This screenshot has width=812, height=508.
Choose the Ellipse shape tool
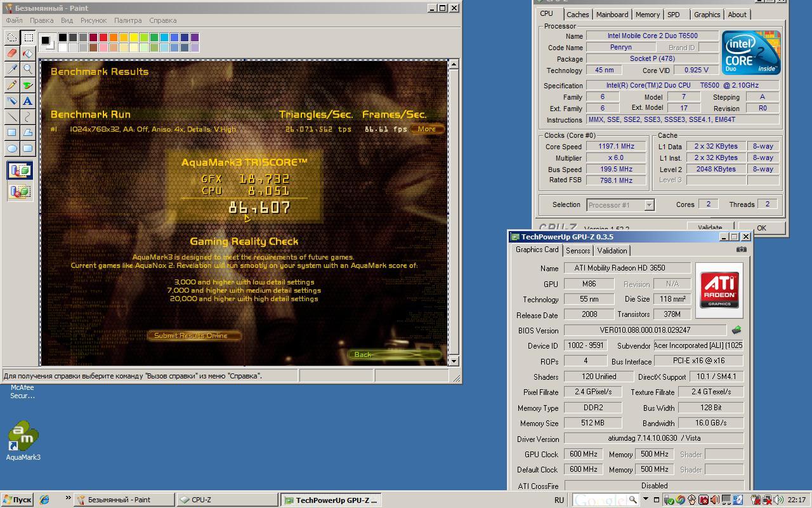pos(12,149)
